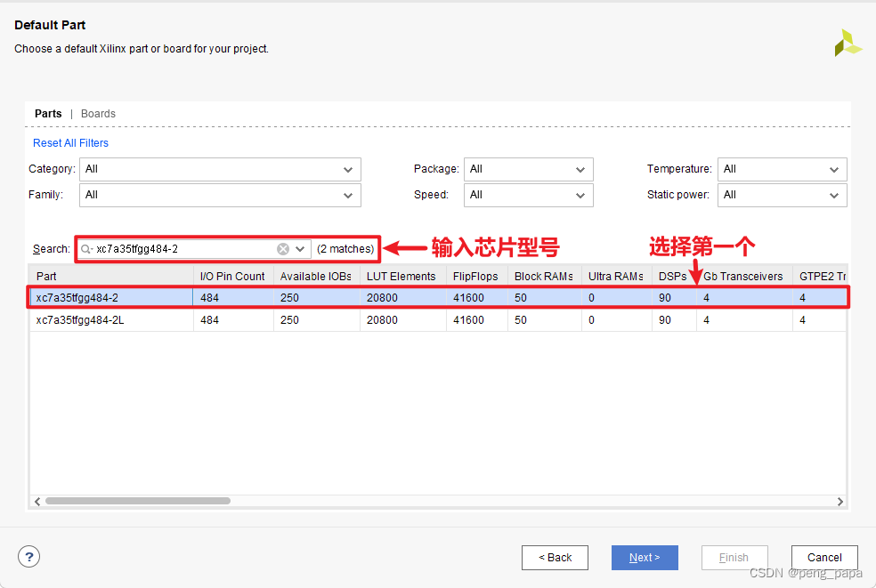The image size is (876, 588).
Task: Click the horizontal scrollbar thumb
Action: point(138,501)
